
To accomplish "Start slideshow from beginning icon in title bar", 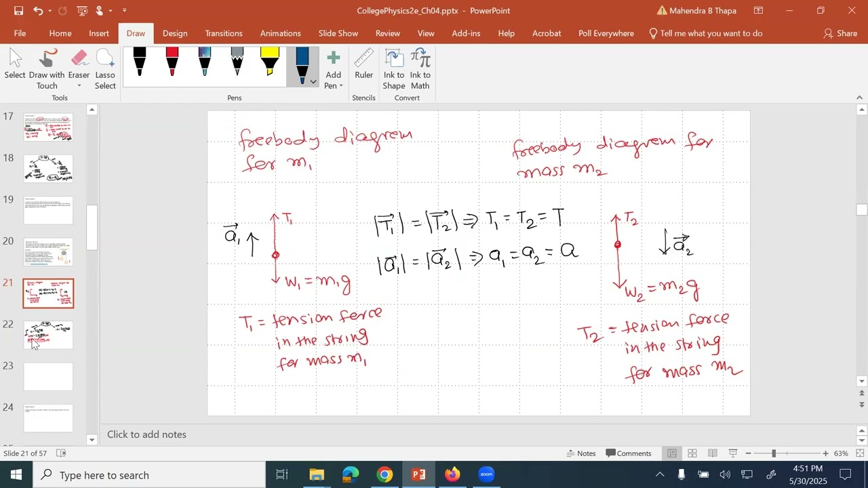I will pyautogui.click(x=82, y=10).
